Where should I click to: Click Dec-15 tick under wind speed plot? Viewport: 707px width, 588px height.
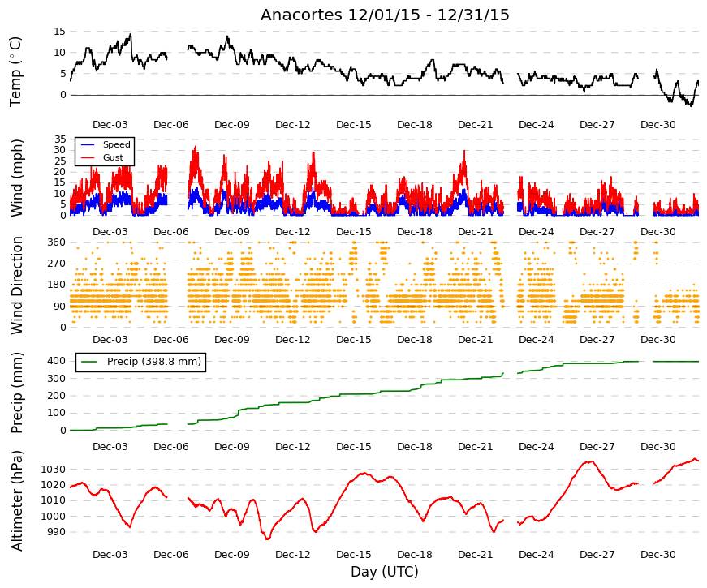pos(354,232)
